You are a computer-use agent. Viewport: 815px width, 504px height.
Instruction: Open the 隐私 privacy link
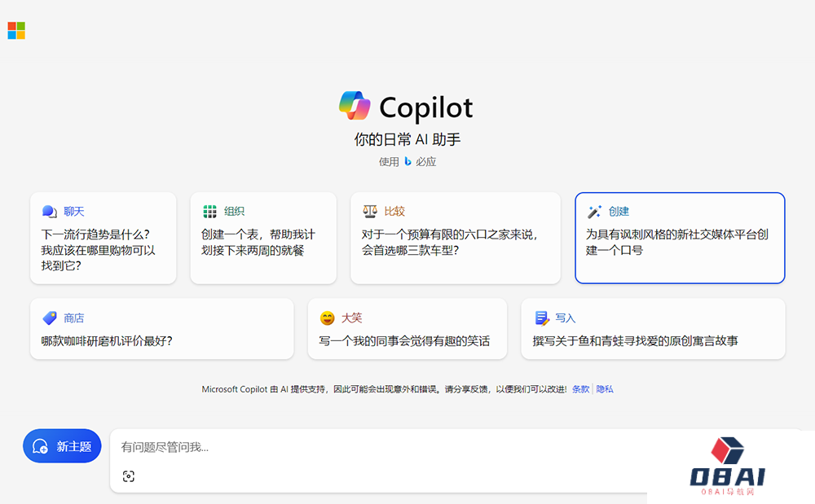(x=605, y=389)
